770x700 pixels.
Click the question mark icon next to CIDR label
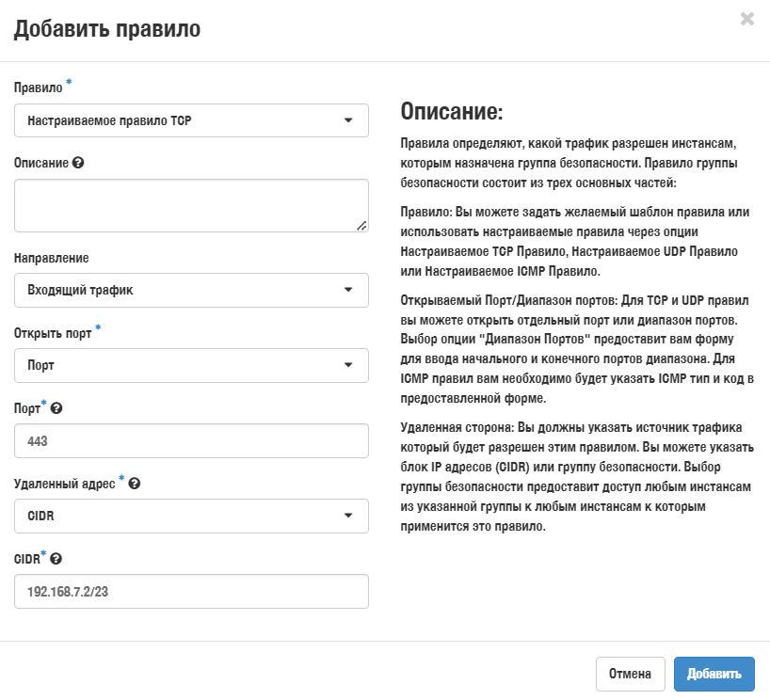(x=56, y=559)
